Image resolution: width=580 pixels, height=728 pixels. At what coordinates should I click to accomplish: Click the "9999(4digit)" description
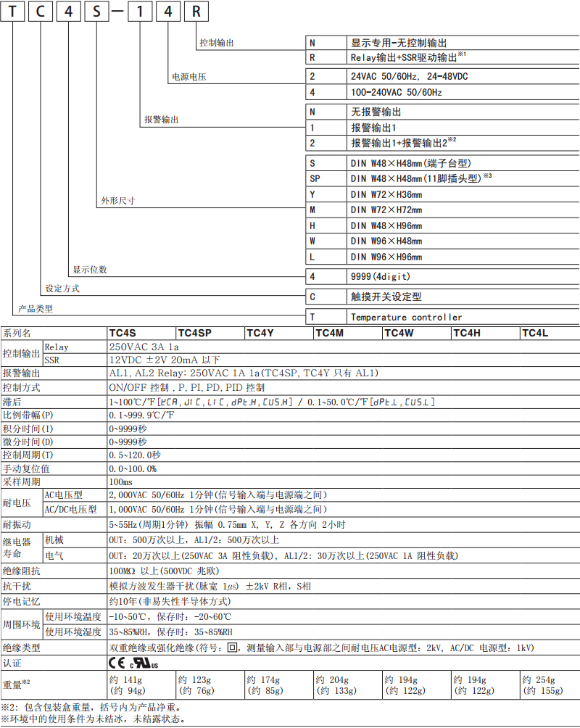click(x=381, y=277)
